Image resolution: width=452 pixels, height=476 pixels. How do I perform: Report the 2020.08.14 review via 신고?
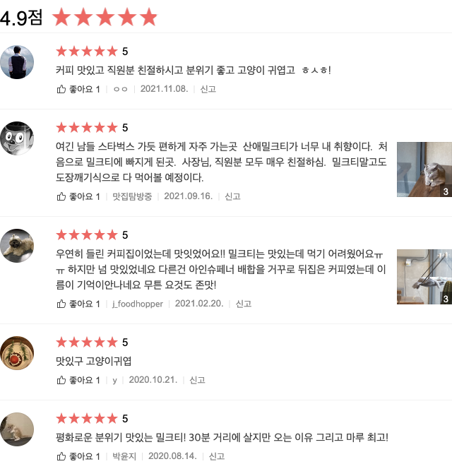[x=217, y=456]
